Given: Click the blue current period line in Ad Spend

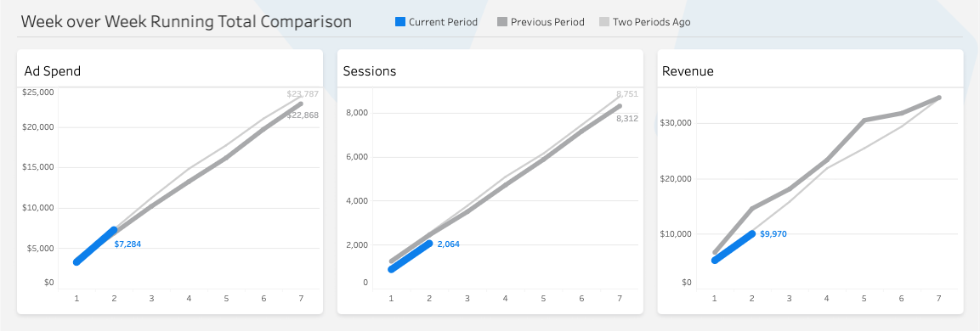Looking at the screenshot, I should (x=95, y=246).
